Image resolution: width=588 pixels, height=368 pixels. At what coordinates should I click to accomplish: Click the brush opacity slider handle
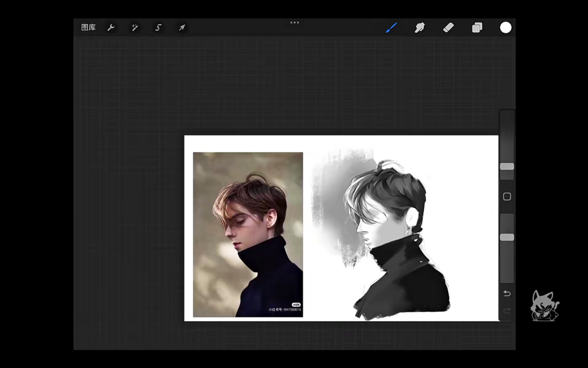(506, 237)
